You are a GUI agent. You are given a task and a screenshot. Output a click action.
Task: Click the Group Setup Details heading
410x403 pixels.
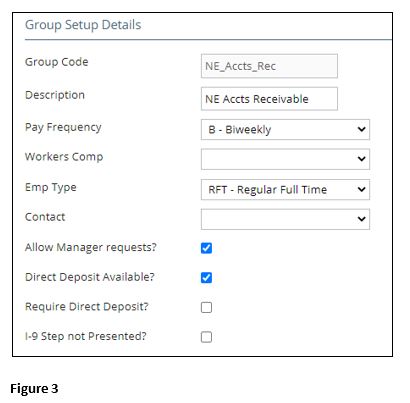(x=83, y=25)
